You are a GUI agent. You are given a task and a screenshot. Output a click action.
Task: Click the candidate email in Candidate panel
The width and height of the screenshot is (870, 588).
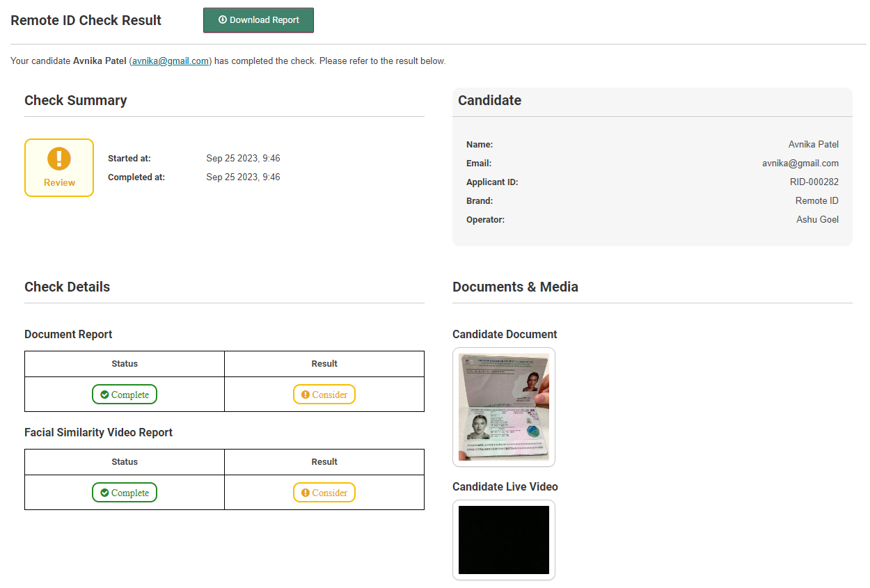800,164
